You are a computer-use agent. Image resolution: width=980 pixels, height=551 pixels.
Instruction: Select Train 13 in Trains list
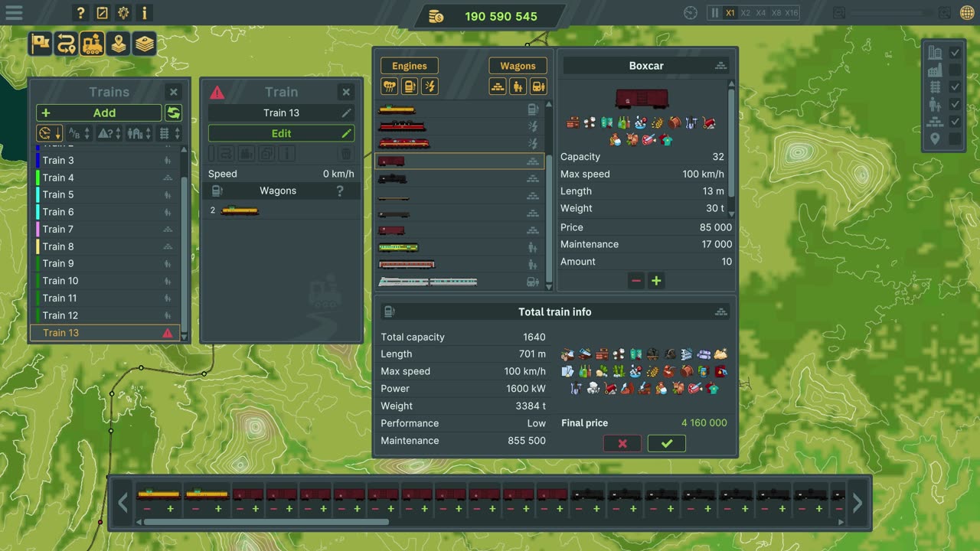[x=105, y=333]
